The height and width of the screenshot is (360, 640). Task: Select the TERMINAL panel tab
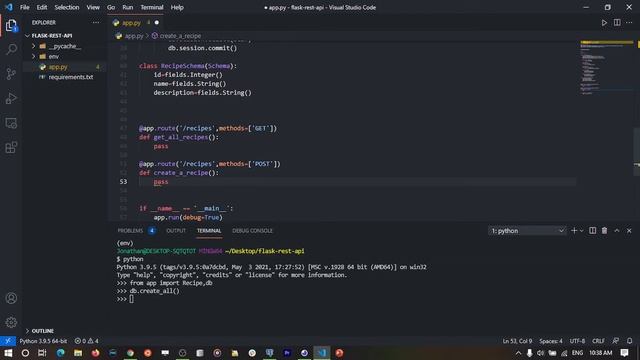tap(209, 231)
